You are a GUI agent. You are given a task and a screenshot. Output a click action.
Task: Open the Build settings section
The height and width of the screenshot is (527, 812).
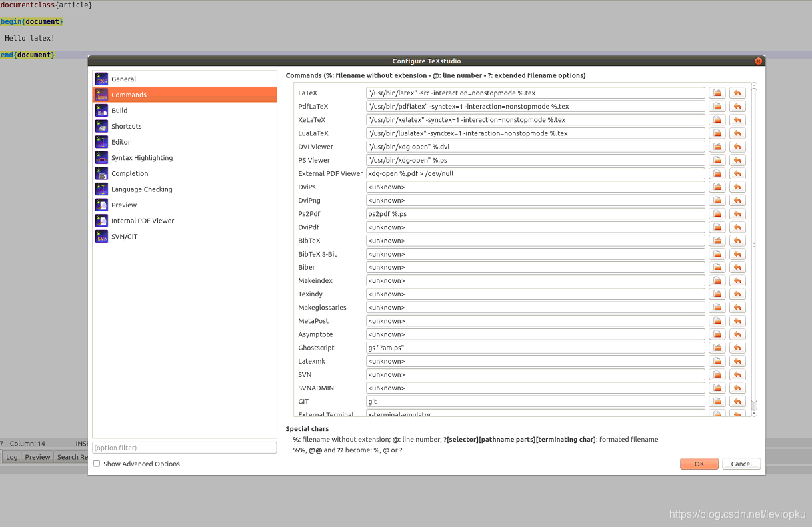[x=119, y=110]
